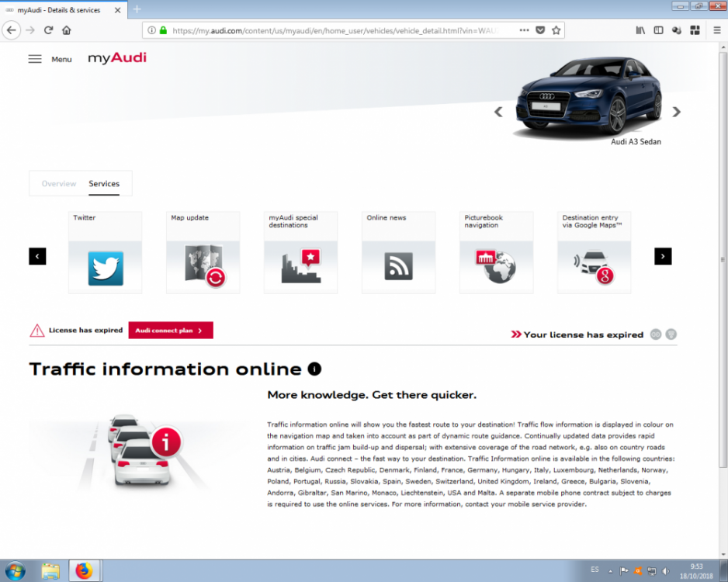Click the Menu label

coord(62,60)
